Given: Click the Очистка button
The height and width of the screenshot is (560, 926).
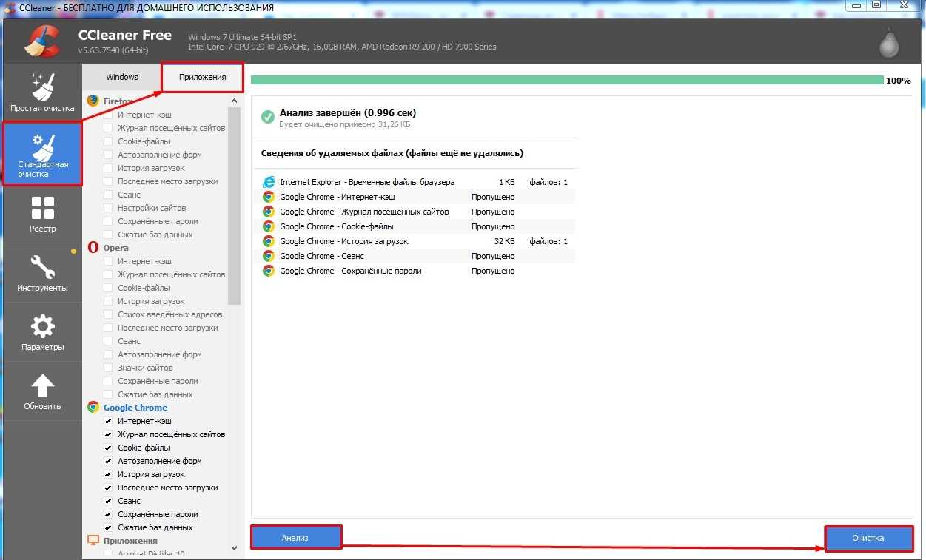Looking at the screenshot, I should pyautogui.click(x=868, y=538).
